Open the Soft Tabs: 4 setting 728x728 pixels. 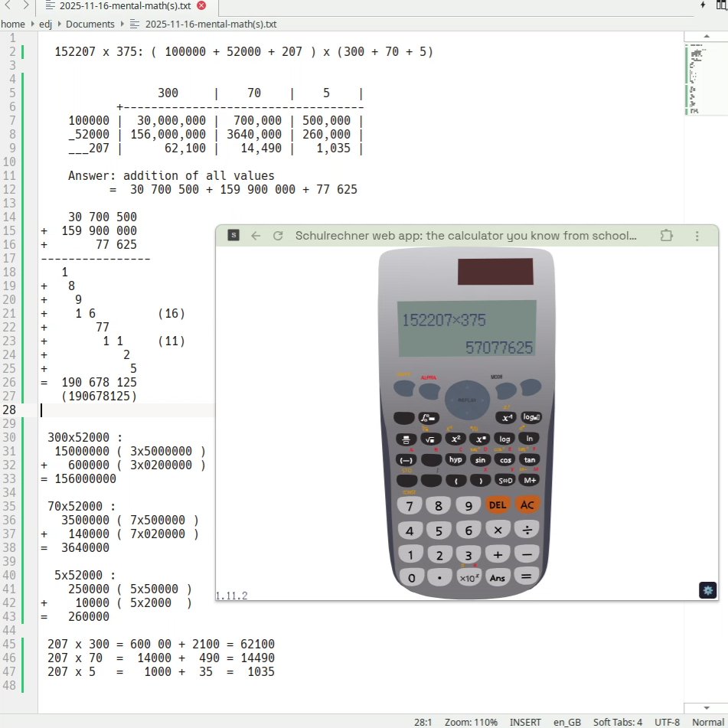click(617, 722)
